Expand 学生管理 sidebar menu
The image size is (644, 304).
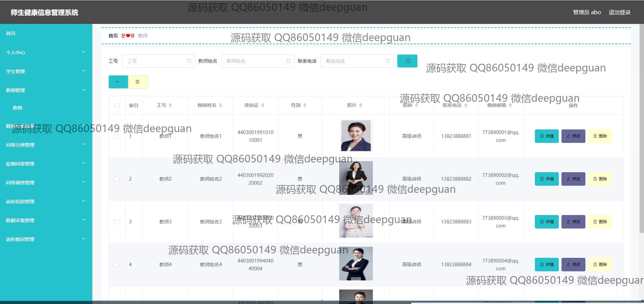tap(46, 71)
